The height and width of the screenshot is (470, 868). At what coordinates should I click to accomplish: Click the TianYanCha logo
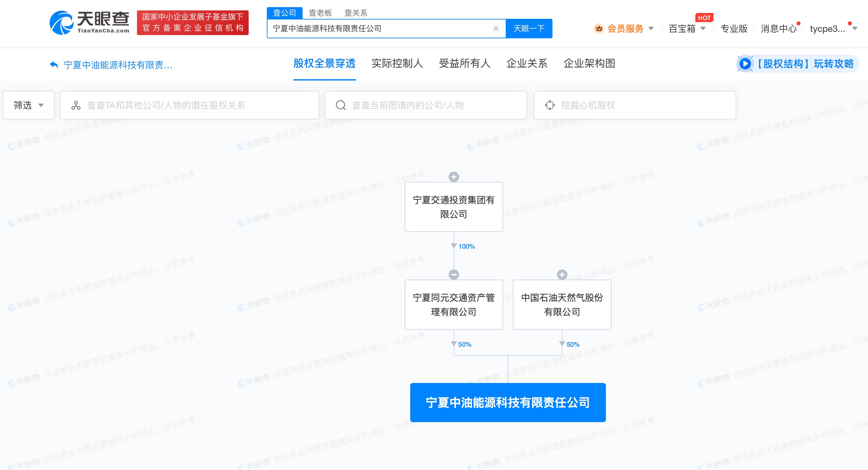coord(89,23)
